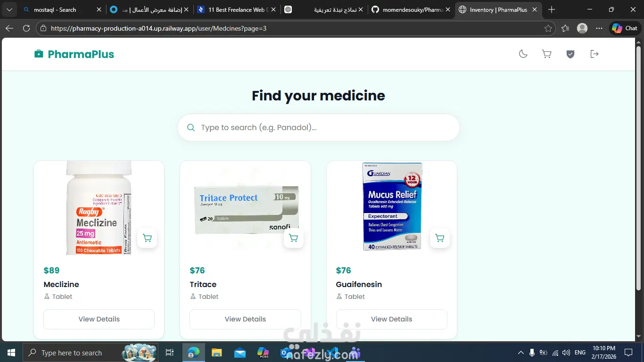Add page to favorites star
Screen dimensions: 644x362
[548, 28]
